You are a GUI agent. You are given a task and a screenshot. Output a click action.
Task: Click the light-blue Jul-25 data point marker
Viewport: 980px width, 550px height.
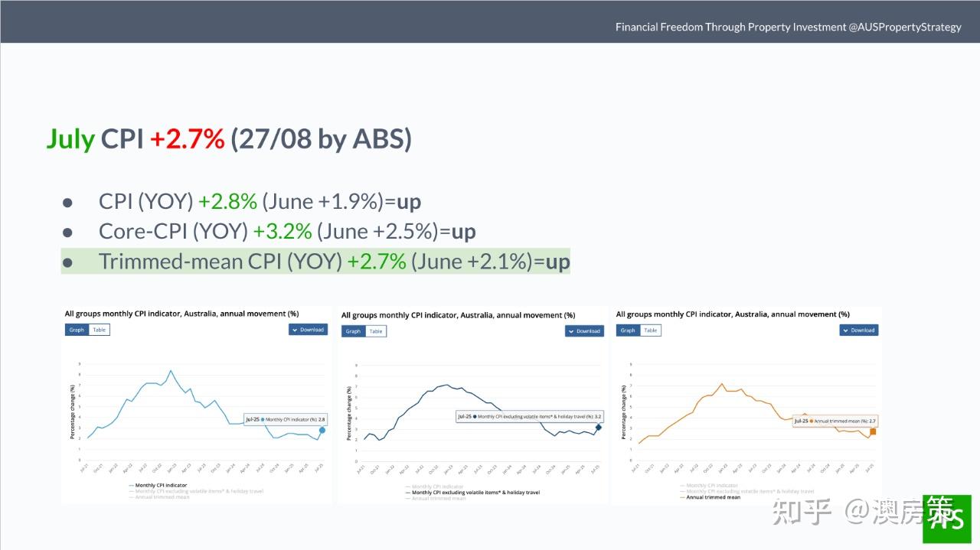pyautogui.click(x=322, y=430)
